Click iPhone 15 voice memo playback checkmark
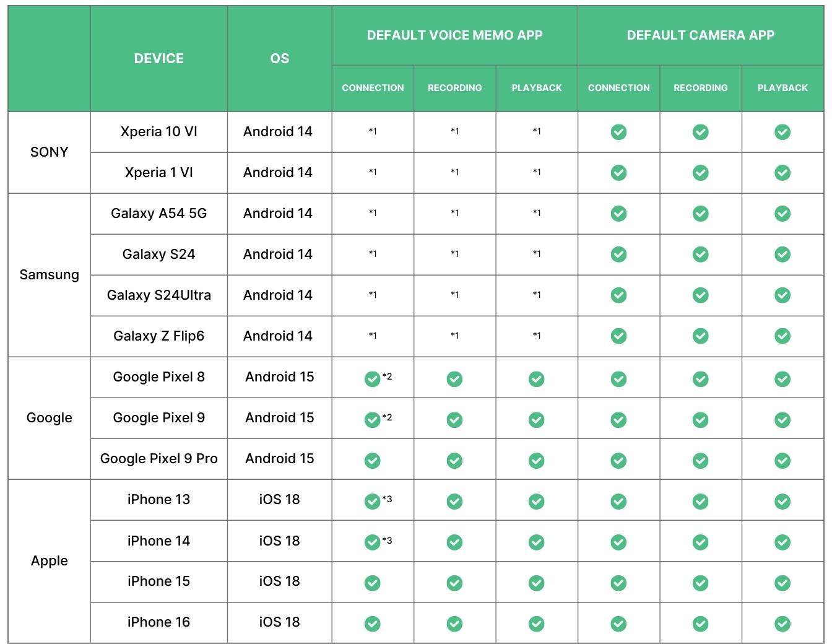The image size is (832, 644). click(x=537, y=583)
